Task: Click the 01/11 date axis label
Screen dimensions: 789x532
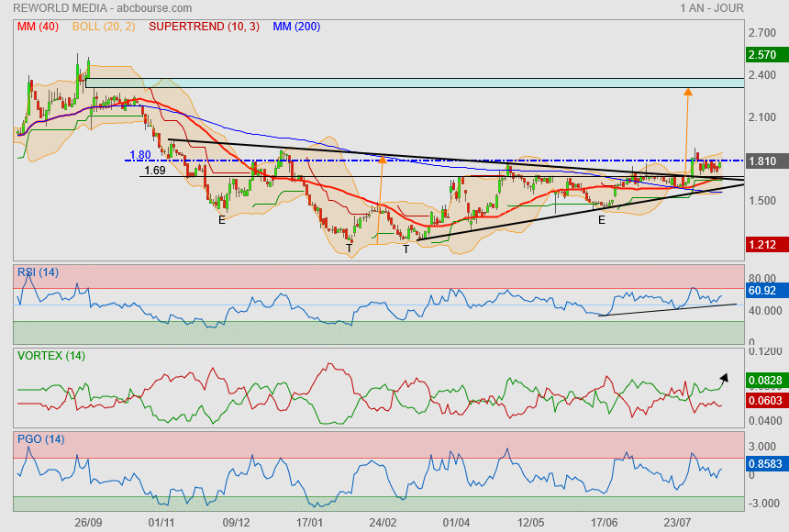Action: [161, 523]
